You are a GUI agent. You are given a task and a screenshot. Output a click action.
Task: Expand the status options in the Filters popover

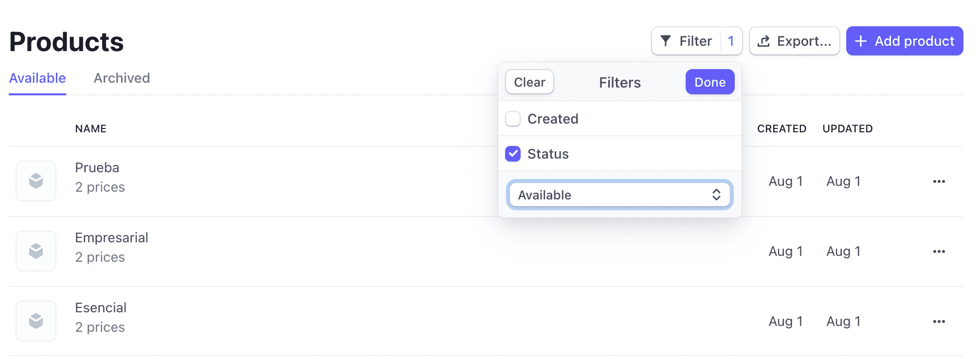pyautogui.click(x=619, y=195)
